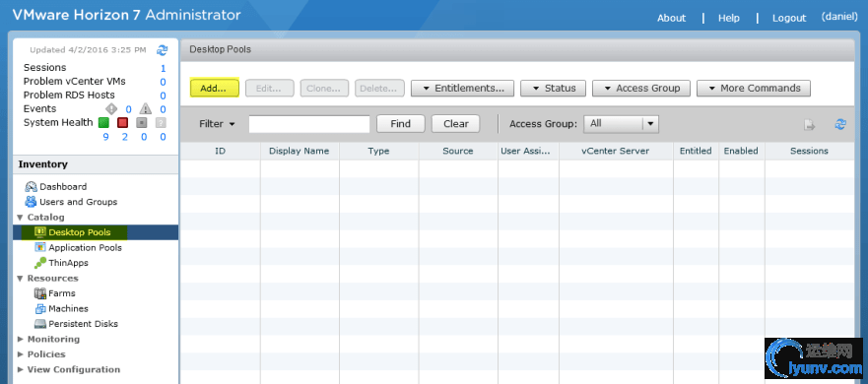Expand the Monitoring section

tap(20, 339)
